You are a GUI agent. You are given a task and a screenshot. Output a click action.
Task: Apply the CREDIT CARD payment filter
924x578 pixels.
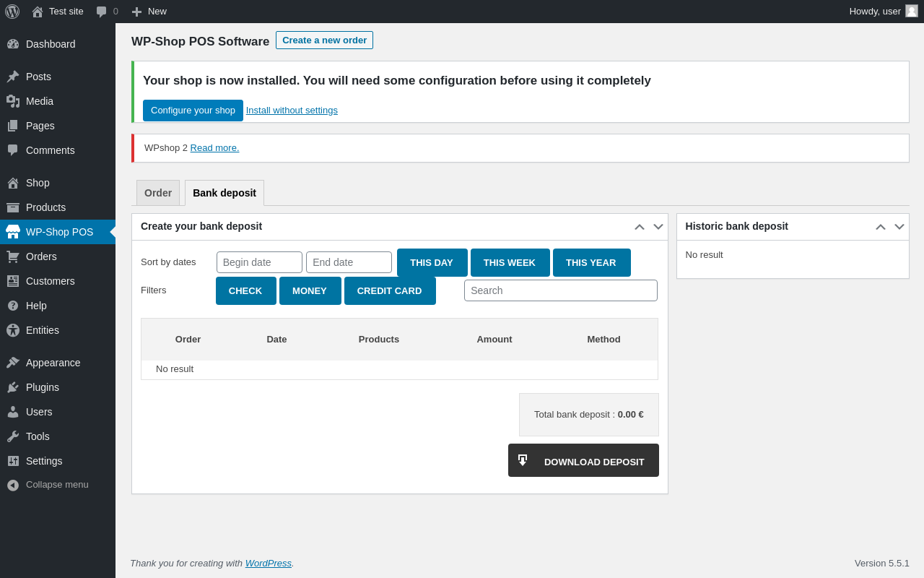(390, 291)
